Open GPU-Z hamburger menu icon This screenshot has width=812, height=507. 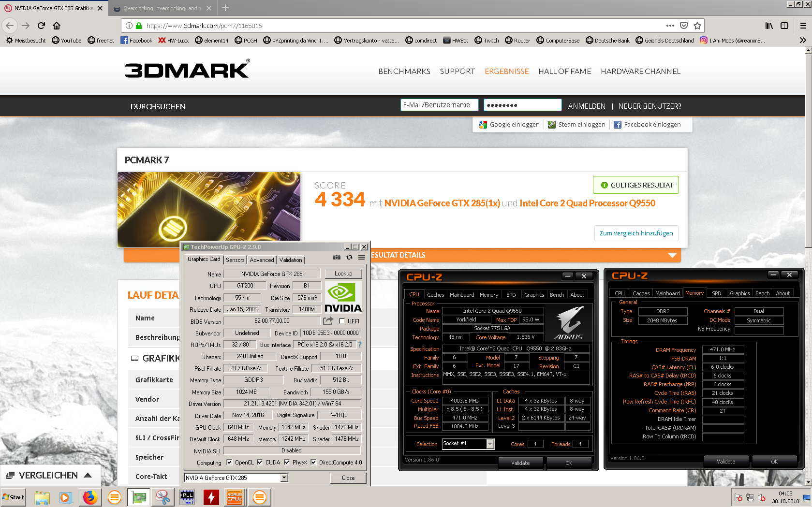coord(361,258)
